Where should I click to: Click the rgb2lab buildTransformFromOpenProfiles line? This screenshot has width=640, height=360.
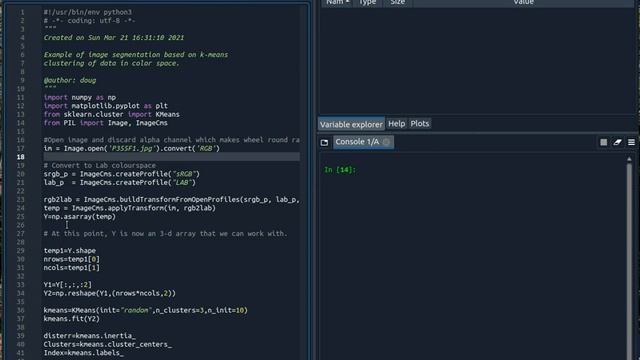[171, 200]
